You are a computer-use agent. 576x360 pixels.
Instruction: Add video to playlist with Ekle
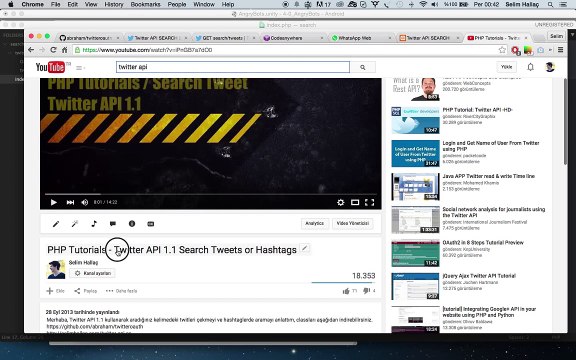pyautogui.click(x=55, y=291)
